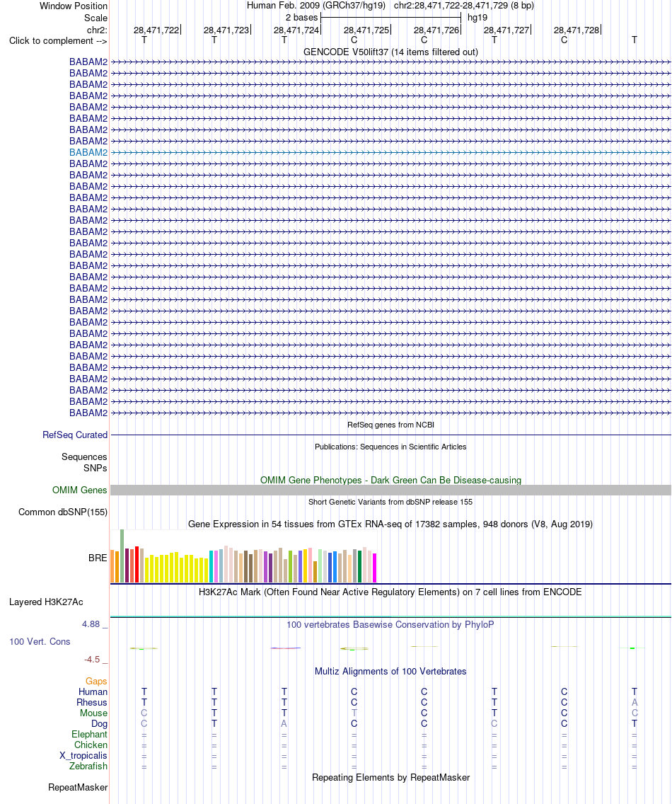Open 'Publications: Sequences in Scientific Articles' title
This screenshot has height=804, width=672.
(390, 447)
